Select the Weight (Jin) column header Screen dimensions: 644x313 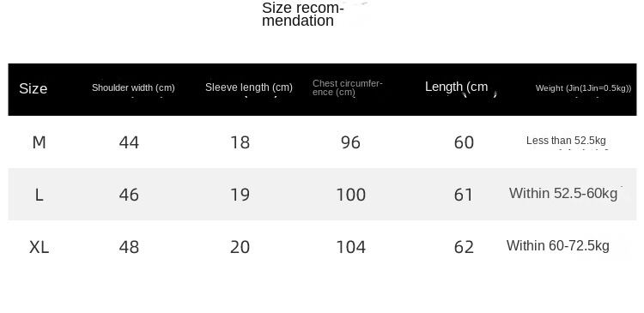click(x=583, y=87)
